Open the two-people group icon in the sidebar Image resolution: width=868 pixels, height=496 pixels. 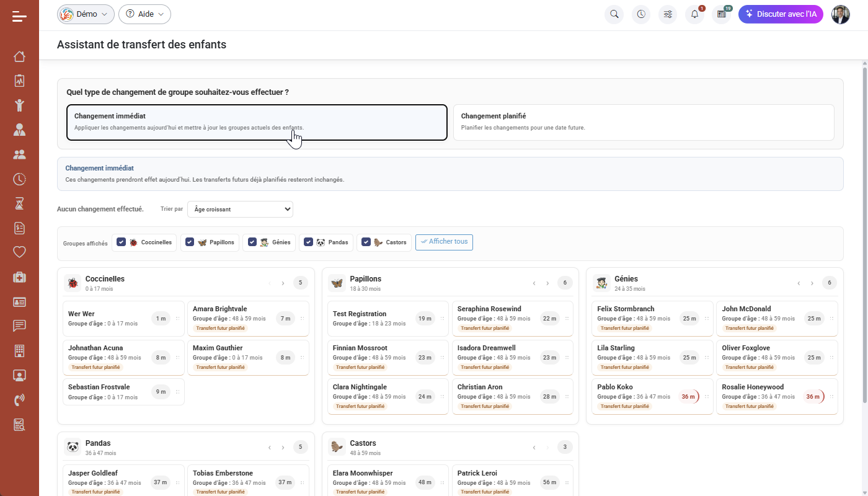click(19, 154)
